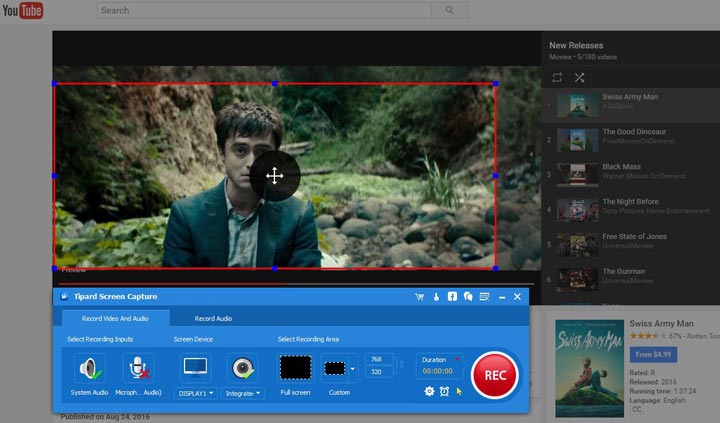This screenshot has height=423, width=720.
Task: Click the aspect ratio lock beside size fields
Action: pyautogui.click(x=402, y=365)
